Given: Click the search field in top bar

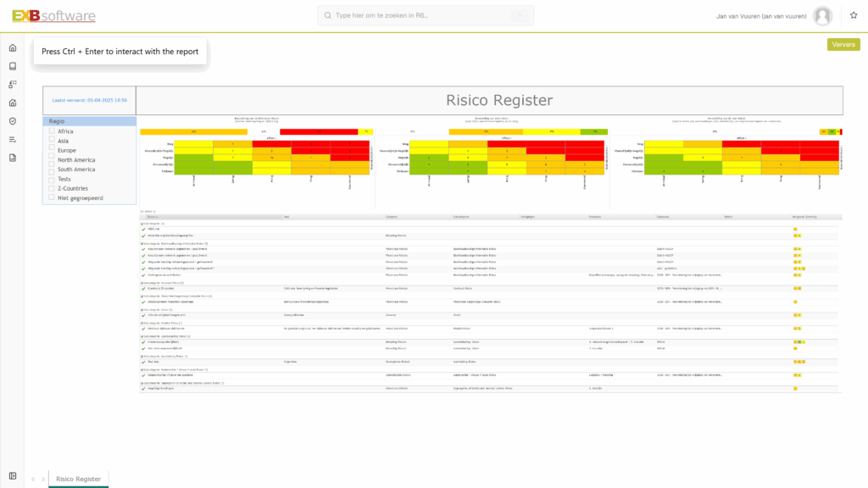Looking at the screenshot, I should click(424, 15).
